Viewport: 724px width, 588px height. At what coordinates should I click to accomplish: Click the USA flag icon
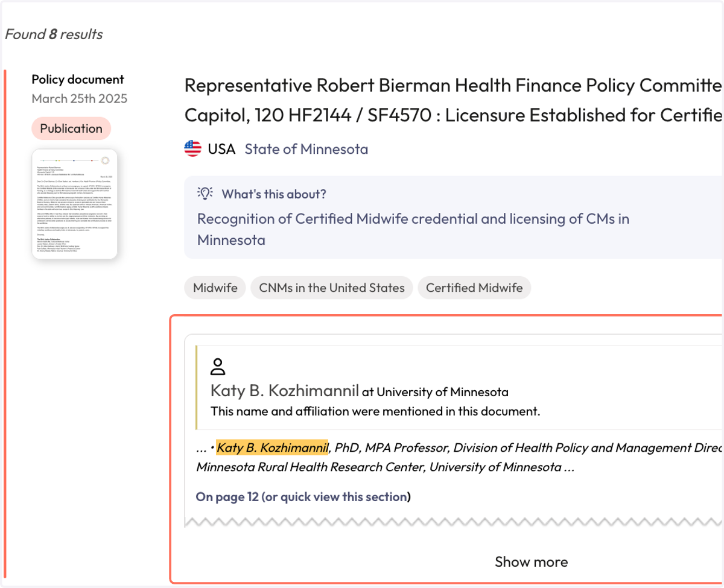point(192,148)
